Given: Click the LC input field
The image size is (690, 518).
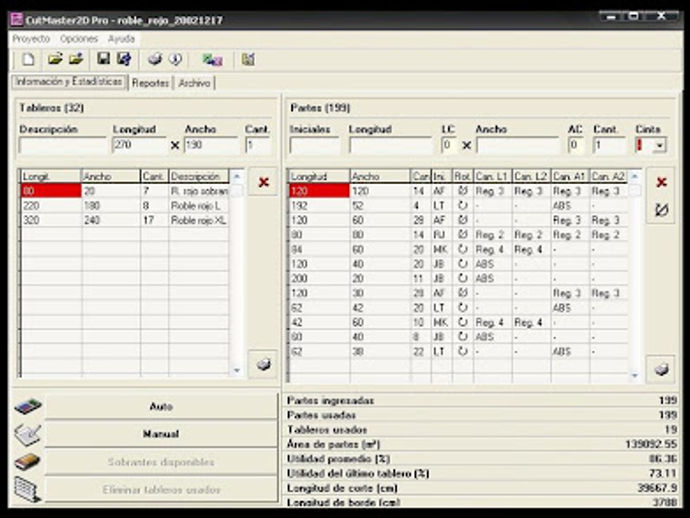Looking at the screenshot, I should (x=449, y=145).
